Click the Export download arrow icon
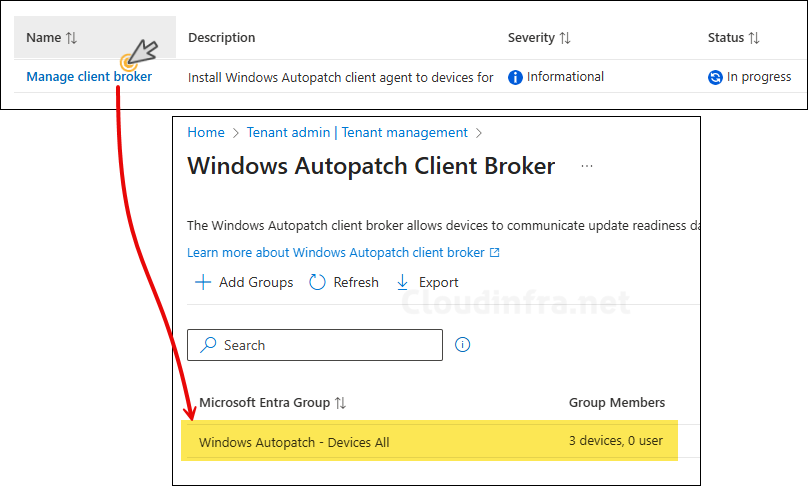 pos(403,283)
